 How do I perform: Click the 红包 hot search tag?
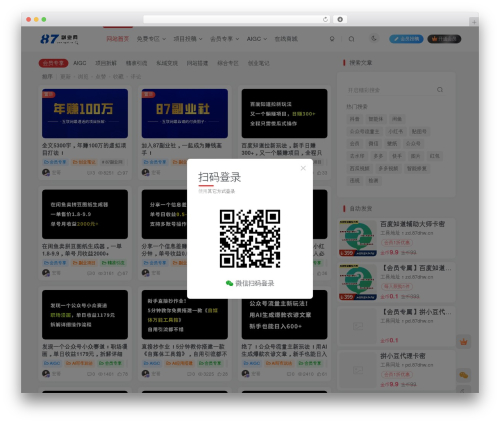435,156
